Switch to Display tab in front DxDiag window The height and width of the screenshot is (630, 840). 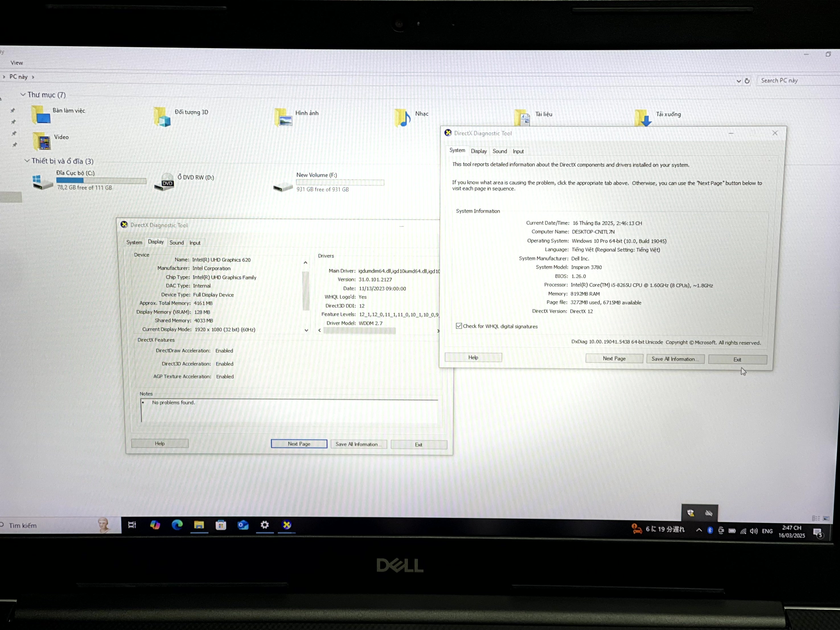(x=478, y=151)
